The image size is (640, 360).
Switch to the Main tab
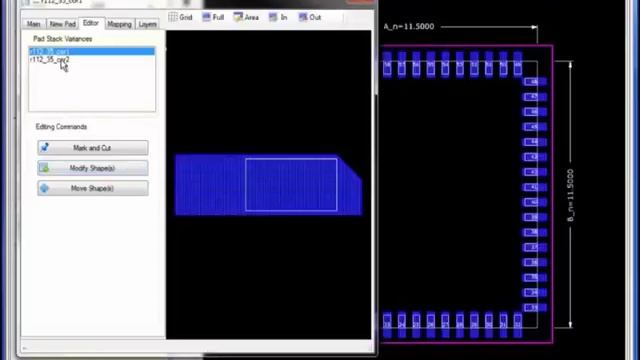(x=34, y=24)
